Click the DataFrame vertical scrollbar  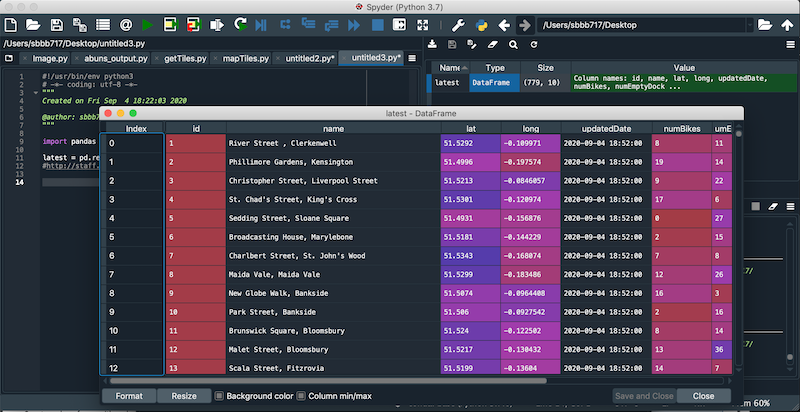tap(738, 132)
